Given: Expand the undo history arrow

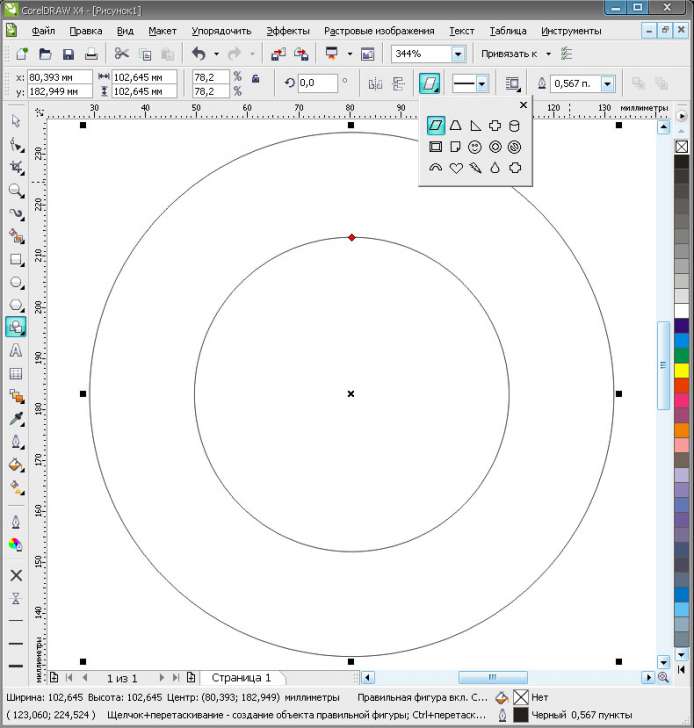Looking at the screenshot, I should [216, 54].
